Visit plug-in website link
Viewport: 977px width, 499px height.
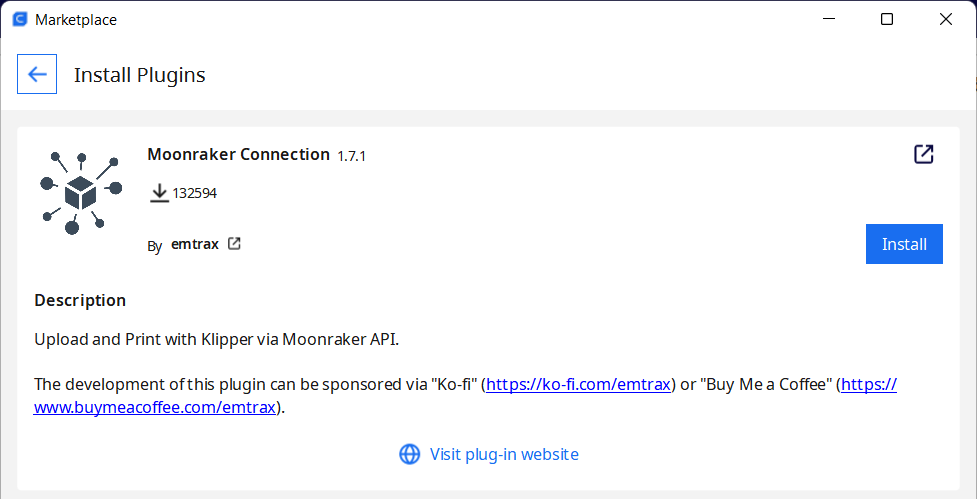pyautogui.click(x=504, y=454)
